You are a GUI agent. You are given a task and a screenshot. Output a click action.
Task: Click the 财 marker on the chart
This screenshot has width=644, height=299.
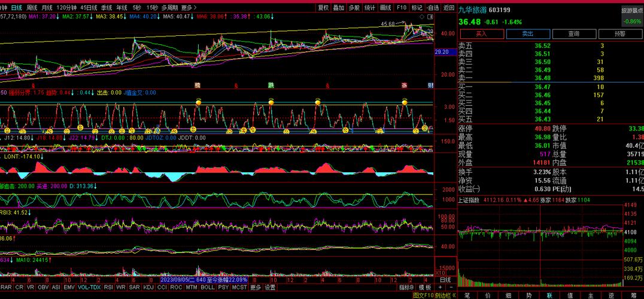[x=430, y=86]
